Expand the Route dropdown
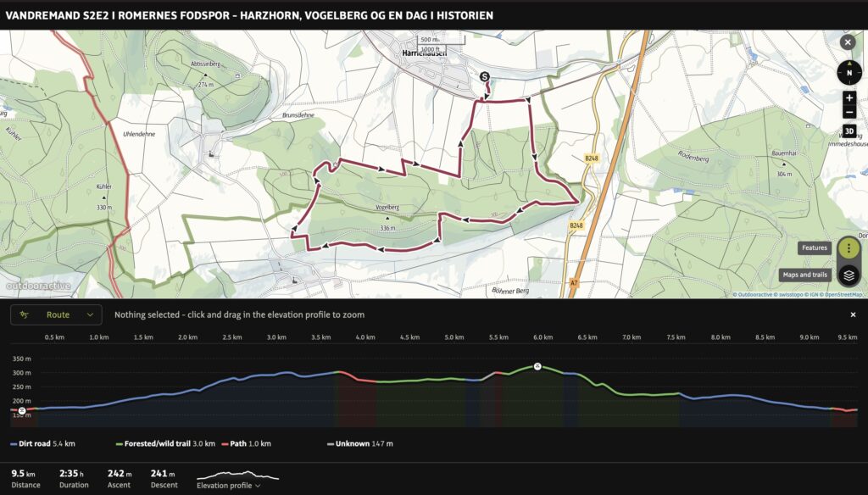 coord(56,314)
